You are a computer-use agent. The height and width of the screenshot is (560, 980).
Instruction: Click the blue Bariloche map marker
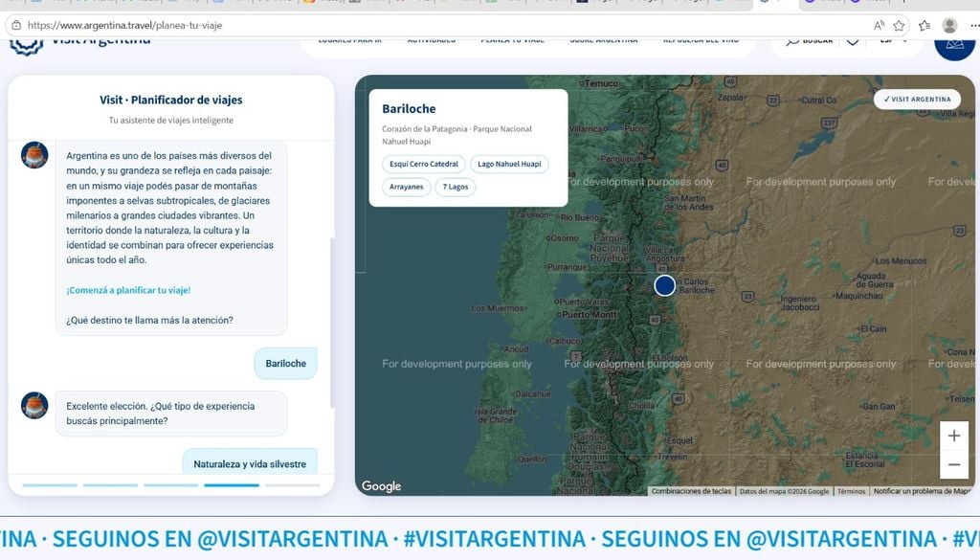664,285
